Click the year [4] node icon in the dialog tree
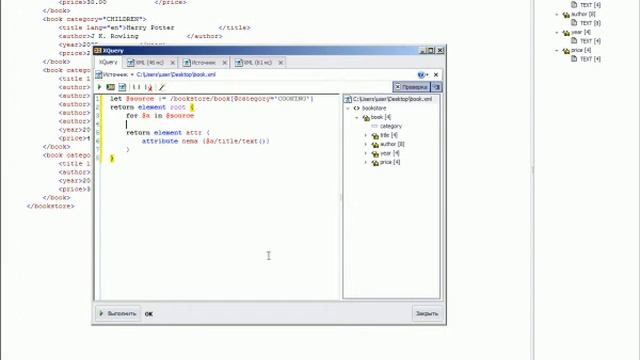 coord(375,153)
